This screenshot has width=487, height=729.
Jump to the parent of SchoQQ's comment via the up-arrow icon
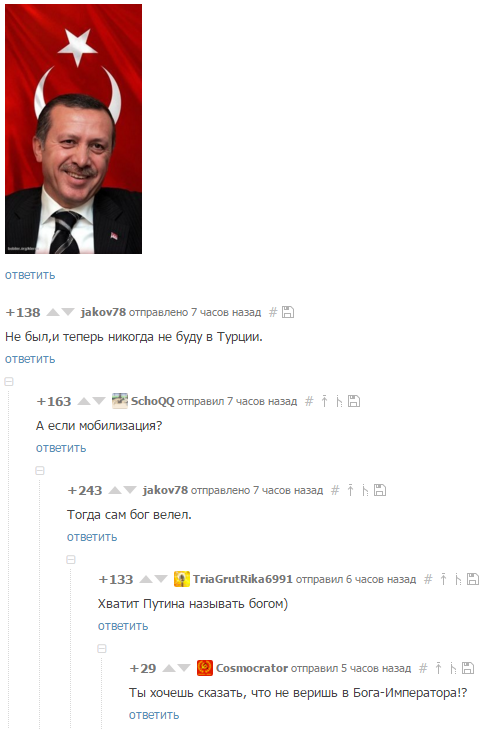click(x=324, y=401)
